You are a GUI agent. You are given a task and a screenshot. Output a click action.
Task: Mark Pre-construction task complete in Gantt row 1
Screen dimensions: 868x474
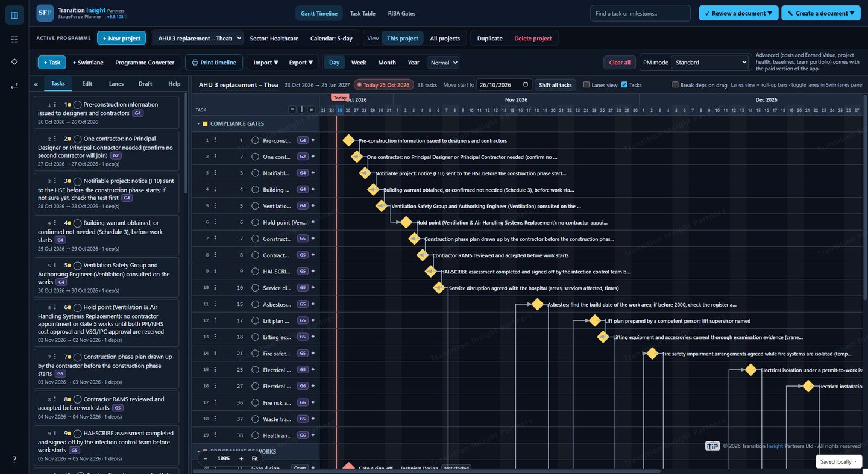(x=255, y=140)
